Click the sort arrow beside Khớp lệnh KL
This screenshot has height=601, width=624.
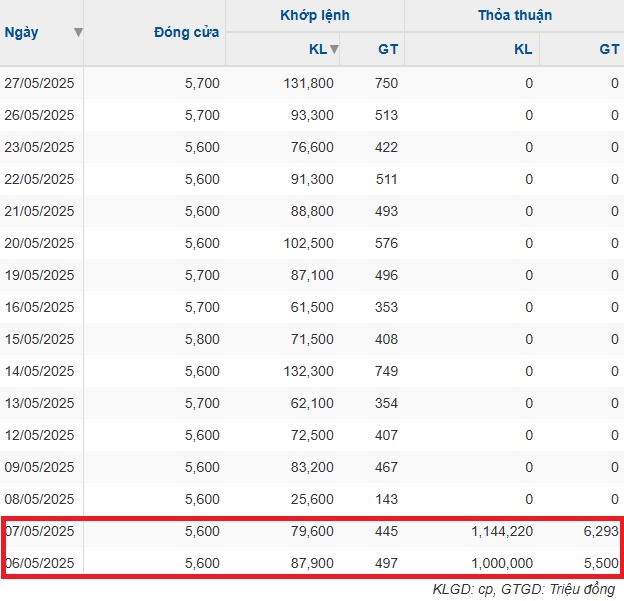pos(334,49)
